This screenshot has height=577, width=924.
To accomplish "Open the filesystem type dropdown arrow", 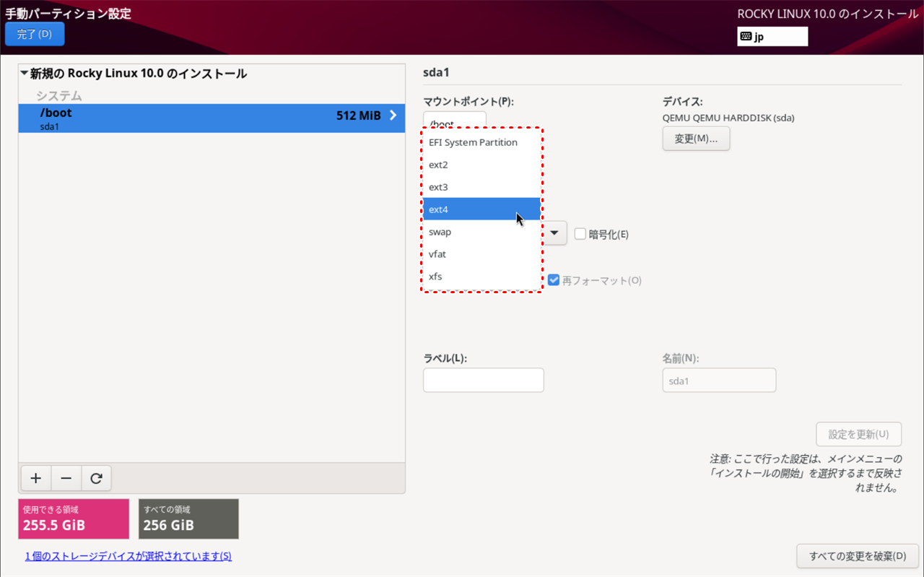I will click(x=553, y=233).
